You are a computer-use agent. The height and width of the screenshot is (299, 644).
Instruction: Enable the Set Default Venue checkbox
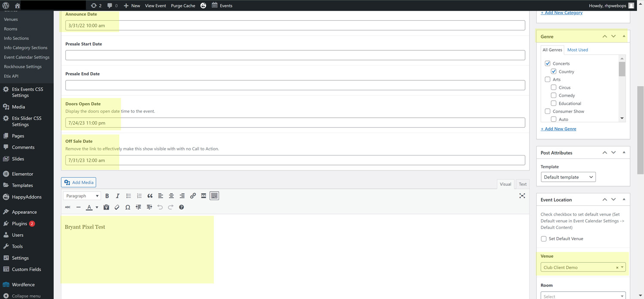point(544,239)
